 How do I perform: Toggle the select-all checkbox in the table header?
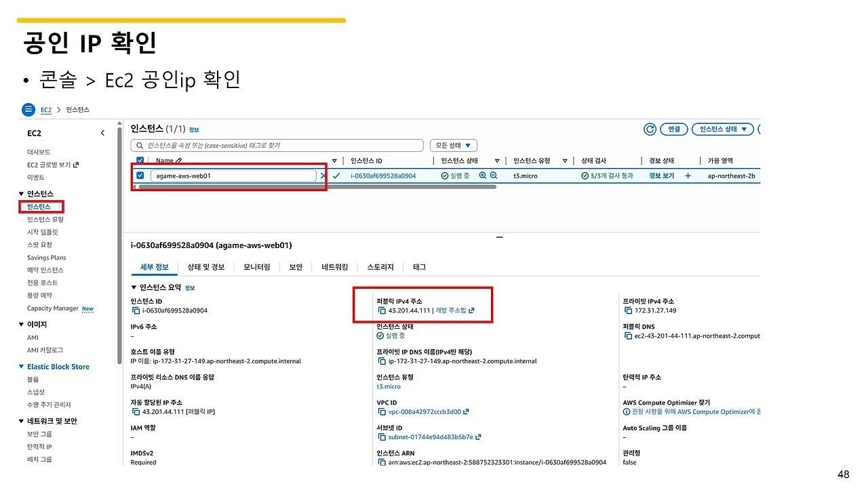(140, 161)
